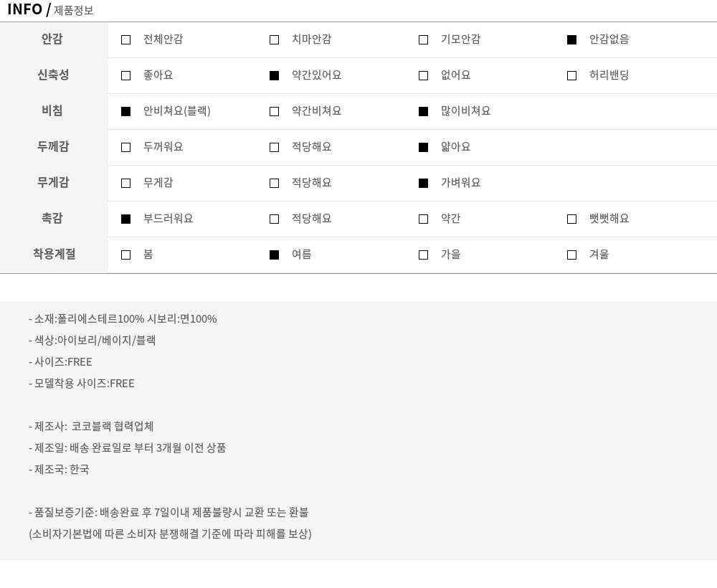
Task: Check the 전체안감 checkbox
Action: tap(126, 39)
